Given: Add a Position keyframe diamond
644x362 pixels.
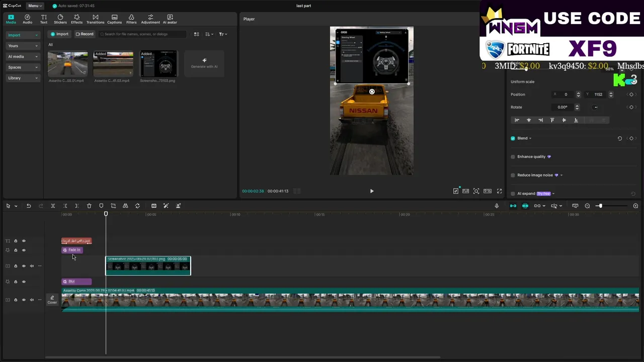Looking at the screenshot, I should pos(631,95).
